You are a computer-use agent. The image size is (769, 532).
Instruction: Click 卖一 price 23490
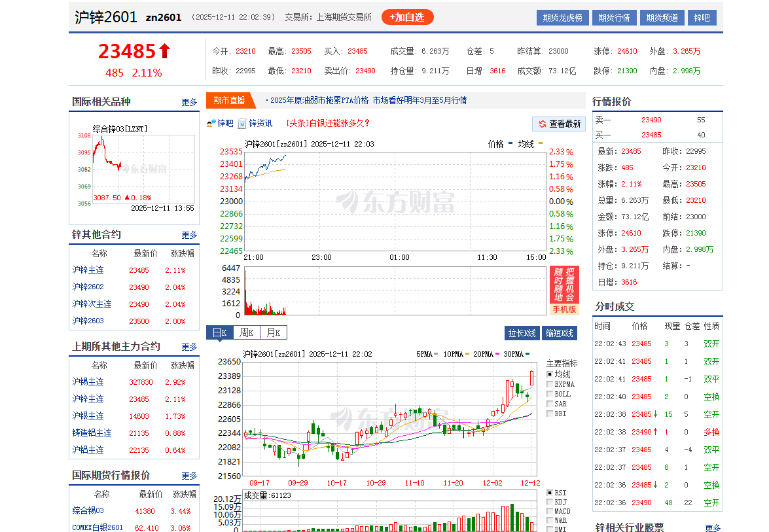(651, 120)
